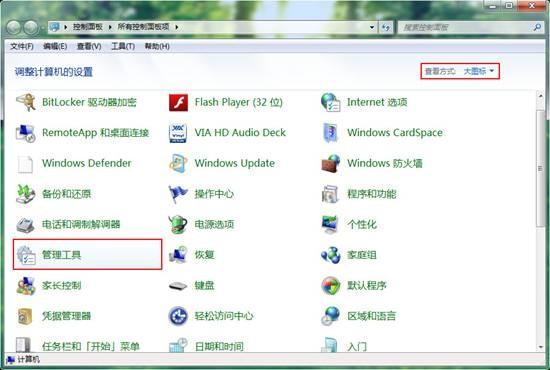Open the 管理工具 gear icon
550x370 pixels.
click(26, 255)
